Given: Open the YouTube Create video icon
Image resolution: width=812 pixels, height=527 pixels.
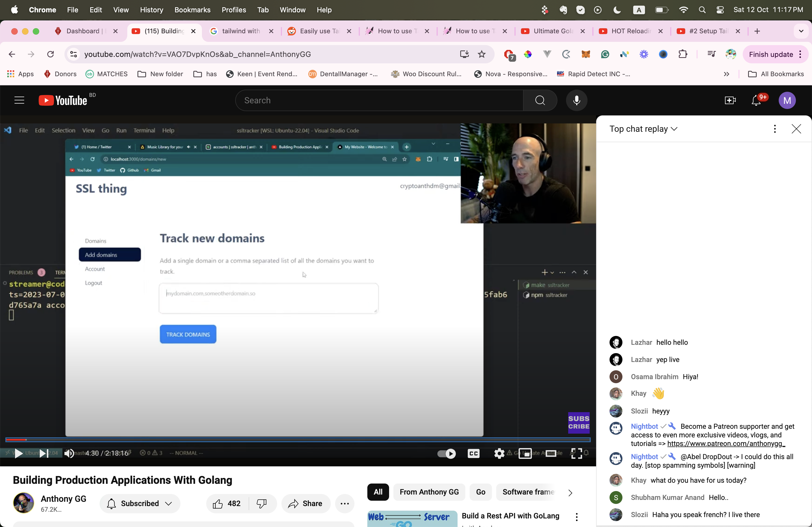Looking at the screenshot, I should [x=730, y=100].
